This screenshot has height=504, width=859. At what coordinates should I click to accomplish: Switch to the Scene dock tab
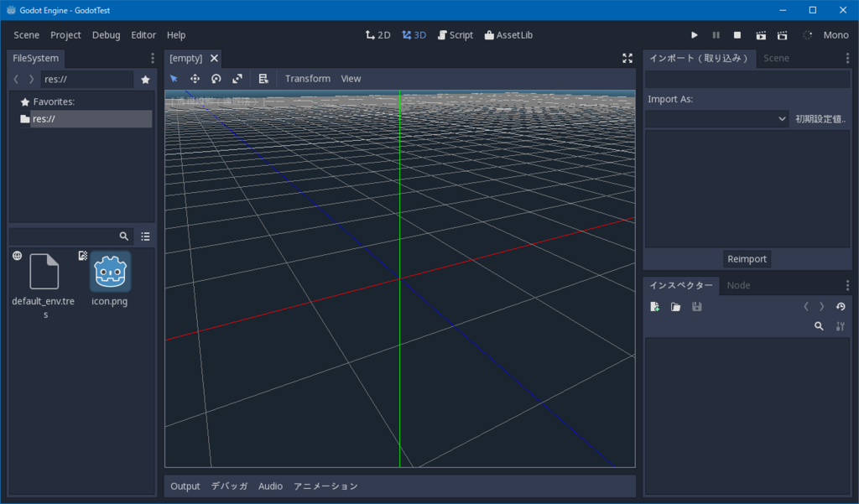pyautogui.click(x=776, y=58)
